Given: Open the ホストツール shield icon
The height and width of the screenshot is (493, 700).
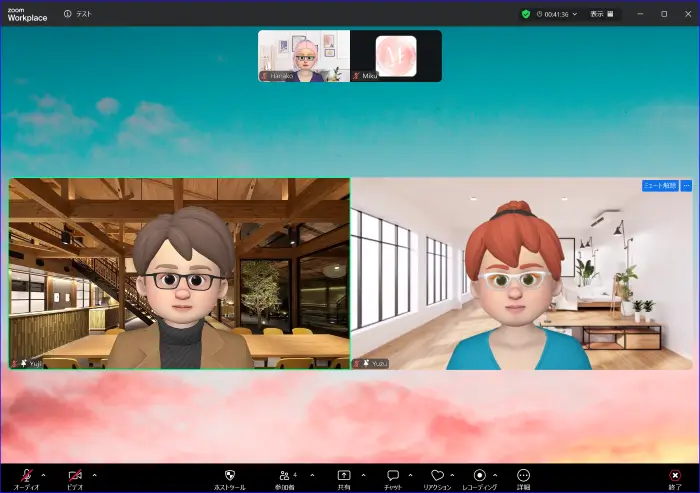Looking at the screenshot, I should click(229, 476).
